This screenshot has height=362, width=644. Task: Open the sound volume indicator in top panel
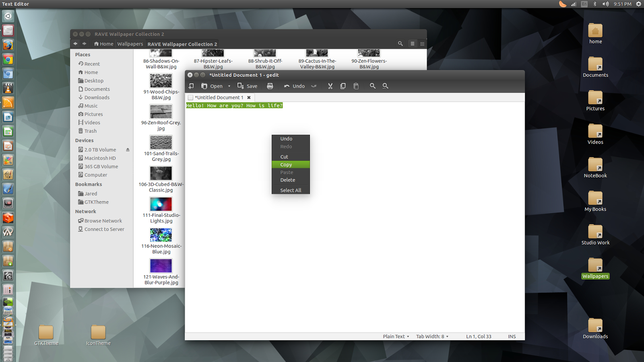(x=606, y=4)
